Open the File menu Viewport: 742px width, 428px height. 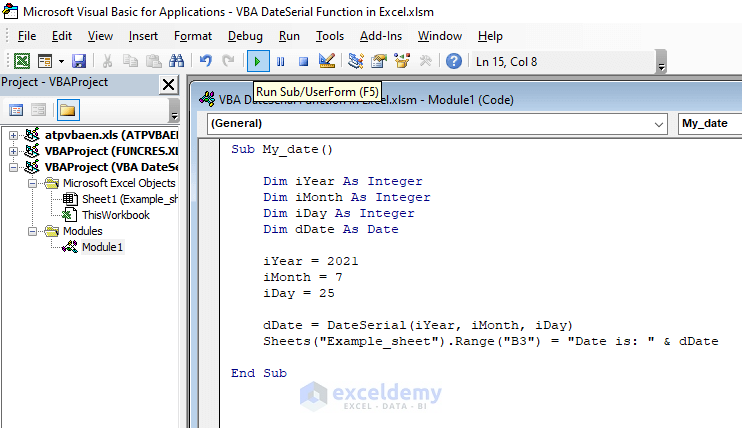[x=26, y=36]
